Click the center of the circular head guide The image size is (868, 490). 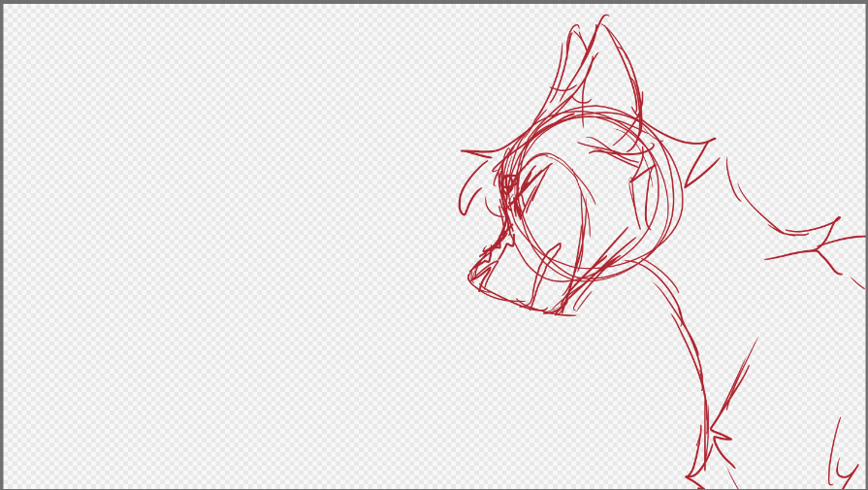[594, 194]
